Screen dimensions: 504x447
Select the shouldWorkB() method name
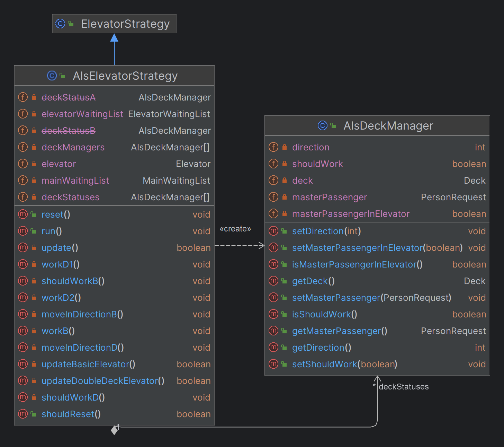point(73,281)
